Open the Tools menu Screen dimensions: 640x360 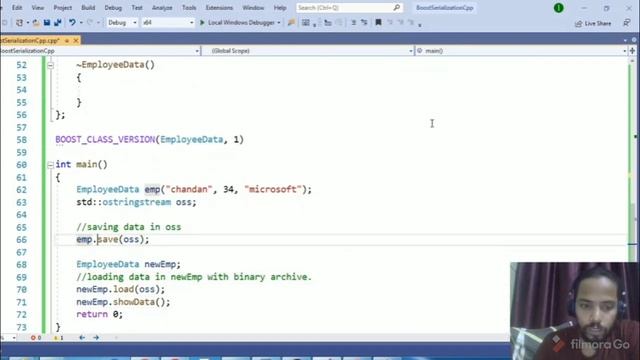coord(189,8)
